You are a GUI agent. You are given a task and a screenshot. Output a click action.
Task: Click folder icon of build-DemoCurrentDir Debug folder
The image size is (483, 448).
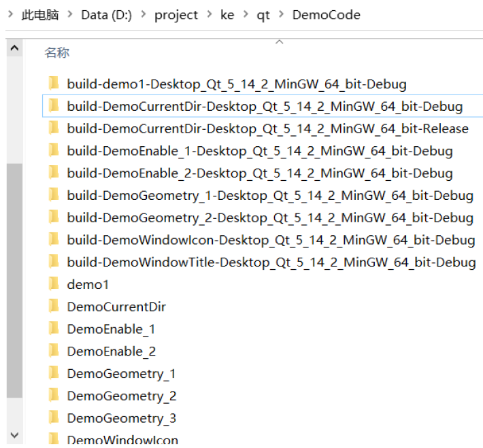click(x=54, y=105)
